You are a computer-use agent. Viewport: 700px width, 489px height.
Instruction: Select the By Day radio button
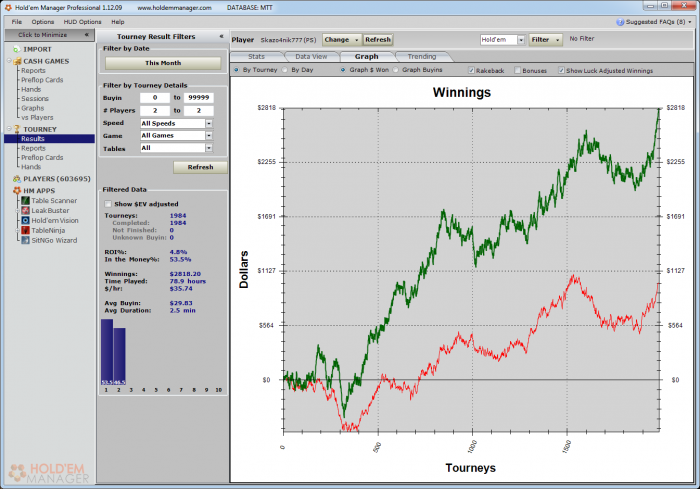pos(285,70)
